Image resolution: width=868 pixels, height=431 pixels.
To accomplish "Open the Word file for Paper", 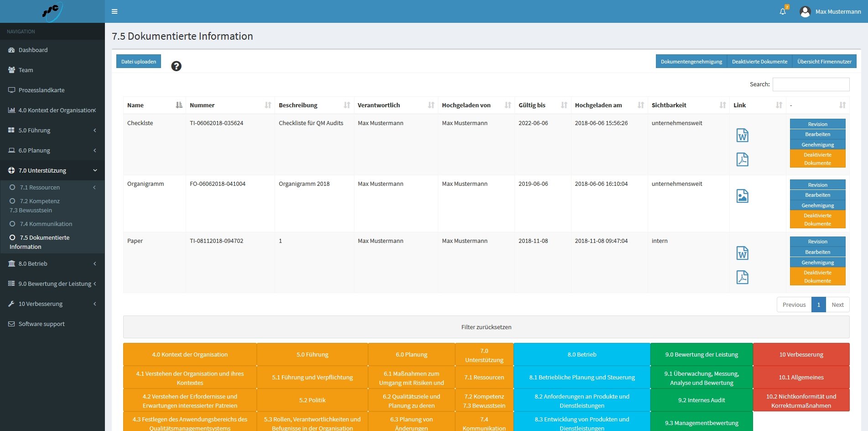I will coord(743,253).
